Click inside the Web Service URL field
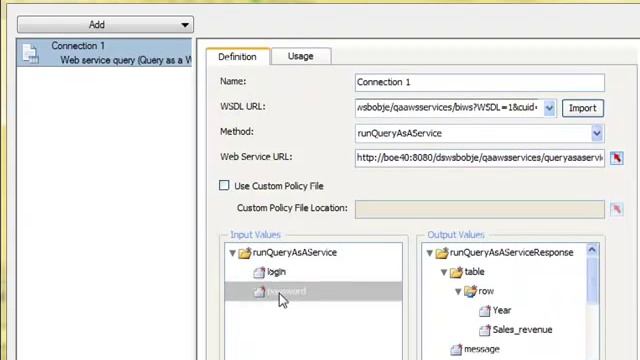The image size is (640, 360). [480, 158]
